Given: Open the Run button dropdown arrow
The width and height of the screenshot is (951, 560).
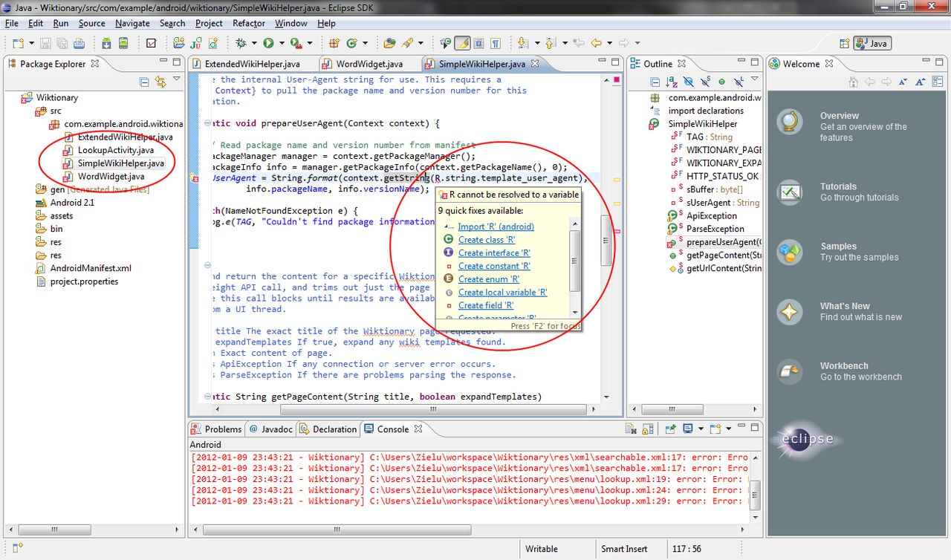Looking at the screenshot, I should click(282, 43).
